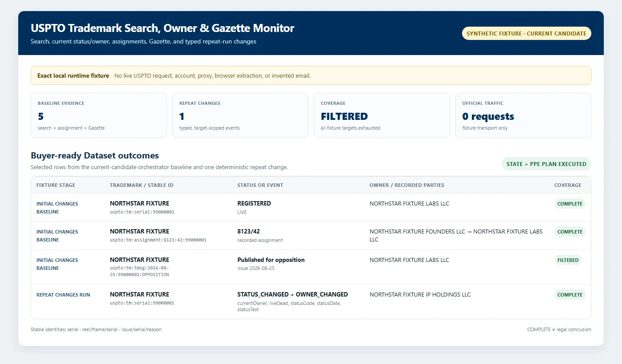
Task: Click the 'issue 2026-08-25' text
Action: pyautogui.click(x=255, y=268)
